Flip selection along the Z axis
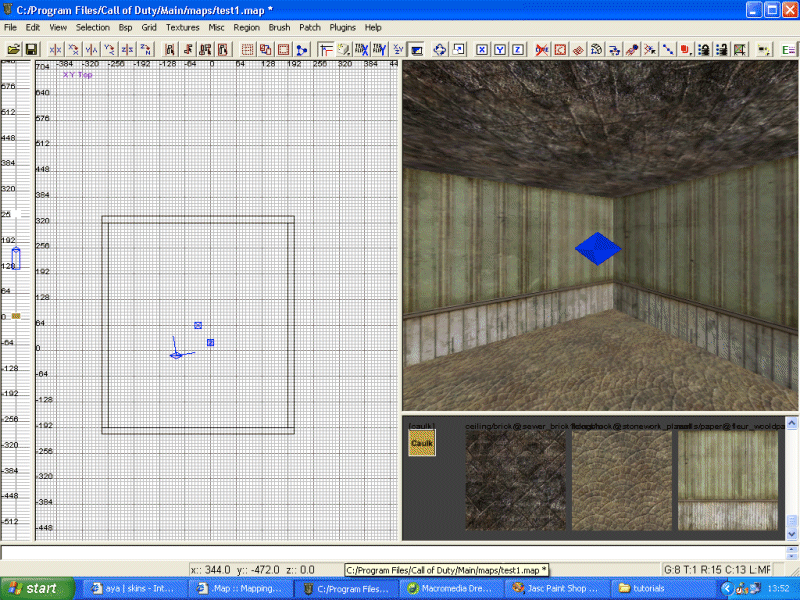 tap(127, 49)
